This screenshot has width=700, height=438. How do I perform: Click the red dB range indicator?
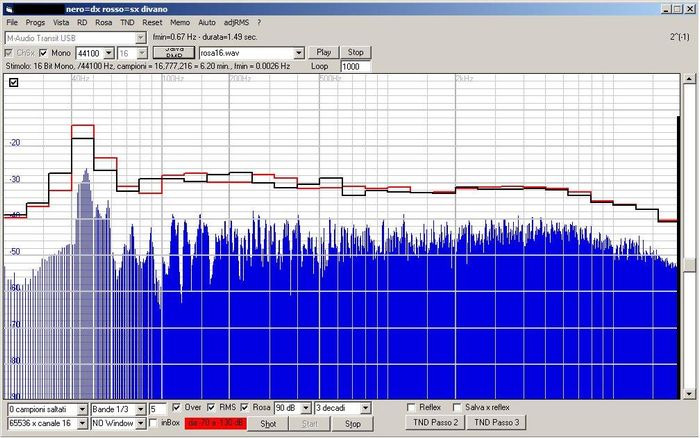coord(215,423)
